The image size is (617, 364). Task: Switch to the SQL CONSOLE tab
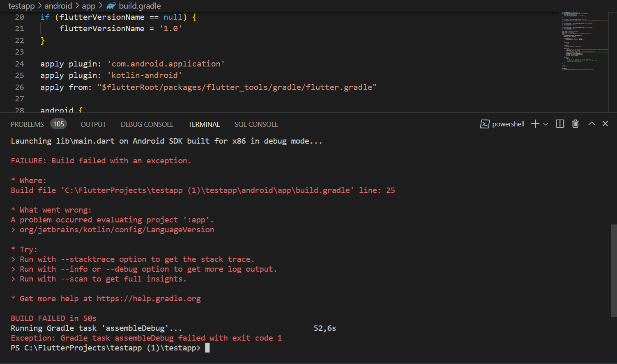(256, 124)
